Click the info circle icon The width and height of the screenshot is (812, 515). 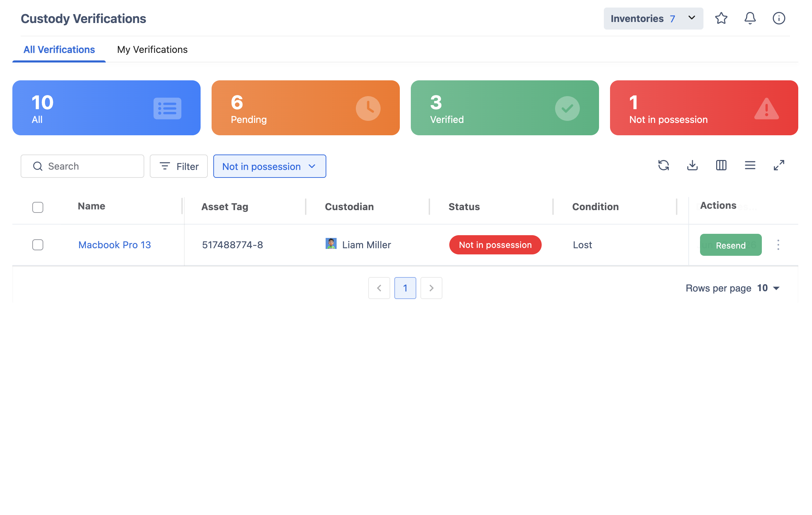(x=779, y=18)
